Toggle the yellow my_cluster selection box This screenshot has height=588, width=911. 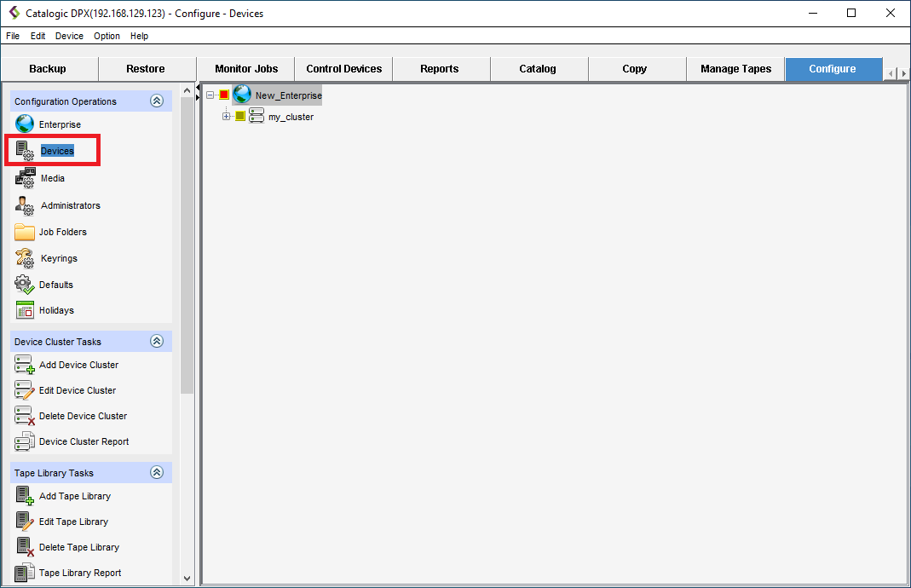[x=240, y=117]
